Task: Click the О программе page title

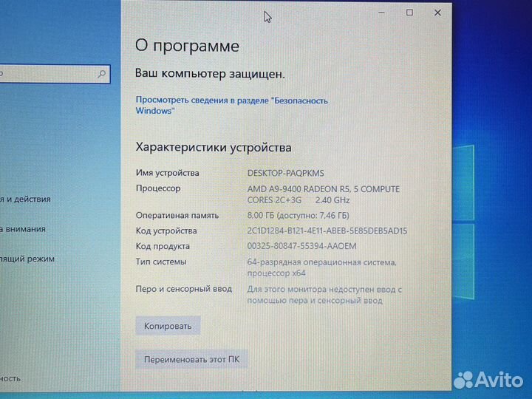Action: [x=187, y=46]
